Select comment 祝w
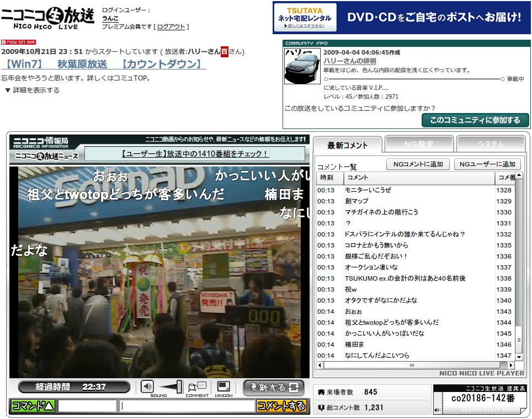The height and width of the screenshot is (419, 532). (416, 289)
